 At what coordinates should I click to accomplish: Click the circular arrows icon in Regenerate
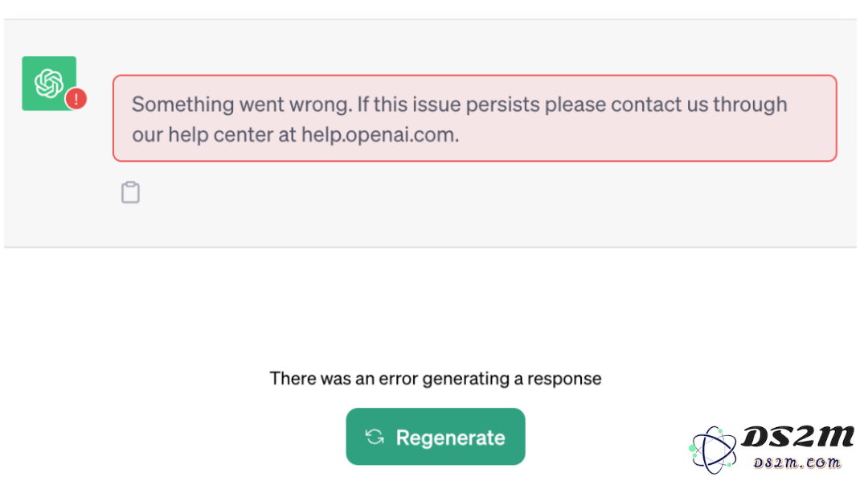[375, 437]
